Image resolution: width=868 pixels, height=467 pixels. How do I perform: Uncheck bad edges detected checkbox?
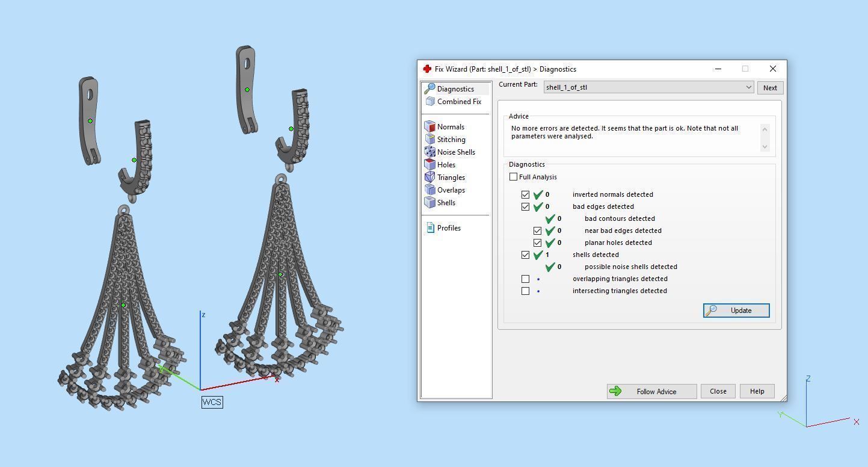pos(525,206)
